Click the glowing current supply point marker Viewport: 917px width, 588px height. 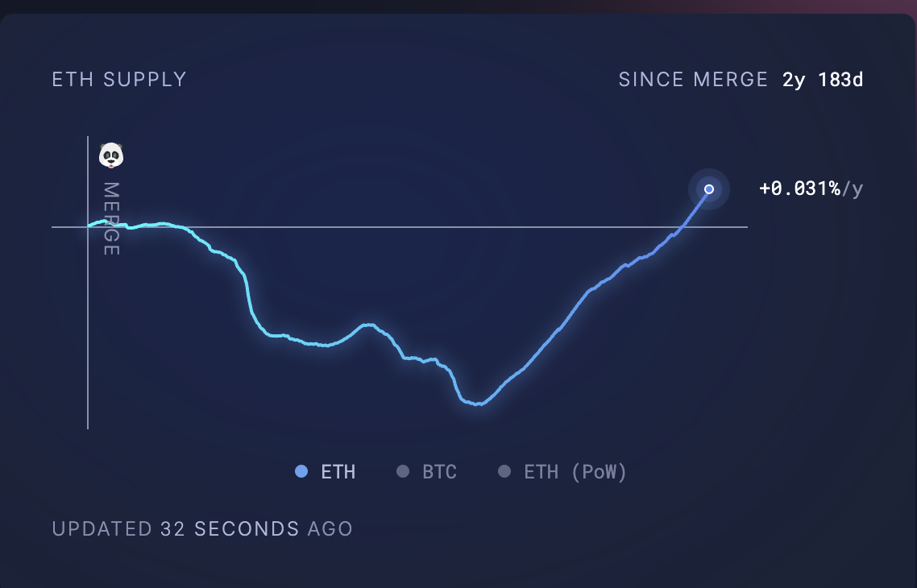point(709,189)
